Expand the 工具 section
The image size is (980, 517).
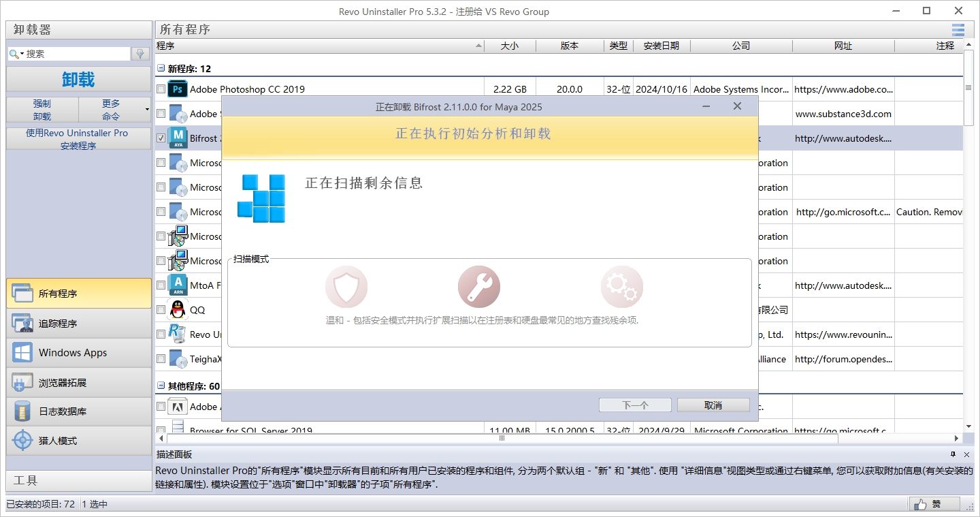tap(78, 480)
